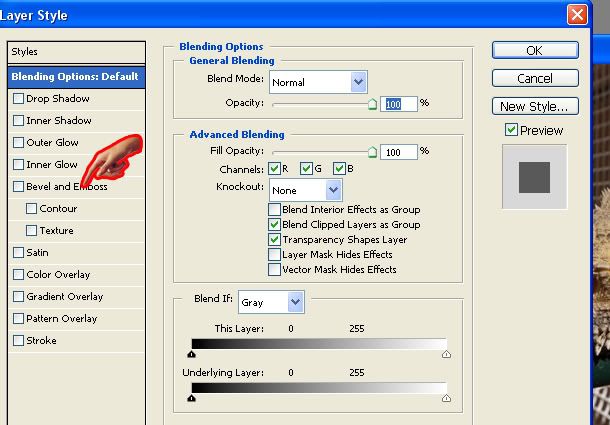Open the Inner Glow settings label
The image size is (610, 425).
pyautogui.click(x=52, y=164)
